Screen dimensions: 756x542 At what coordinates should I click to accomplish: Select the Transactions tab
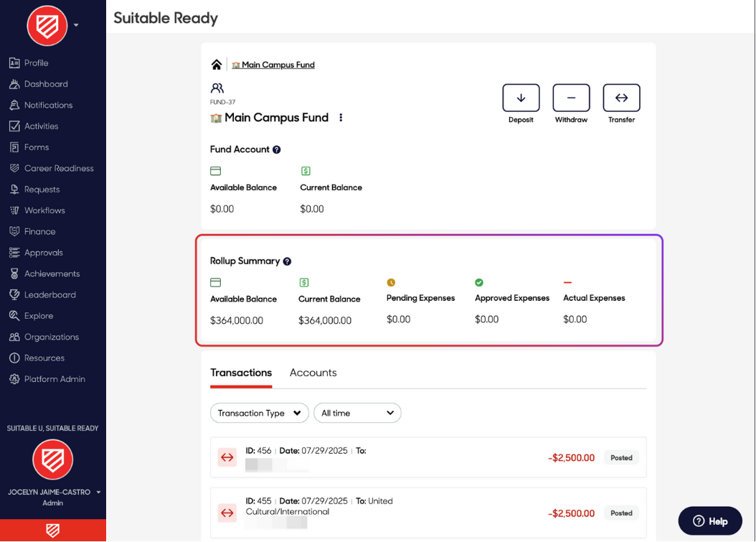click(241, 373)
